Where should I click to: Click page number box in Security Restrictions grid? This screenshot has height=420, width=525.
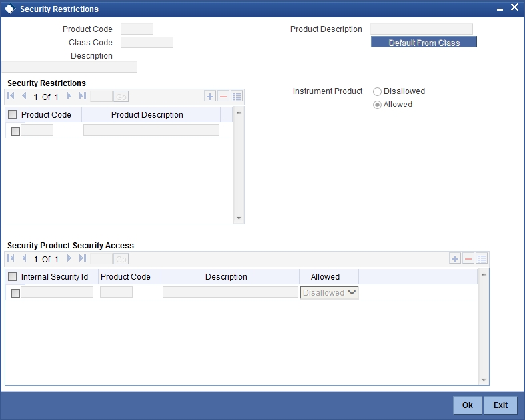[x=101, y=97]
